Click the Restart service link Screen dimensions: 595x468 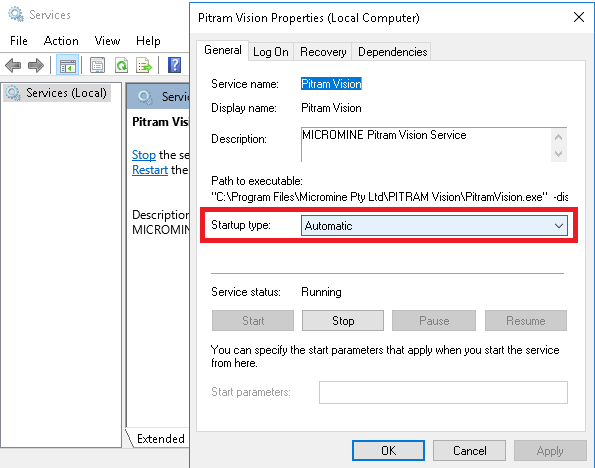click(150, 170)
